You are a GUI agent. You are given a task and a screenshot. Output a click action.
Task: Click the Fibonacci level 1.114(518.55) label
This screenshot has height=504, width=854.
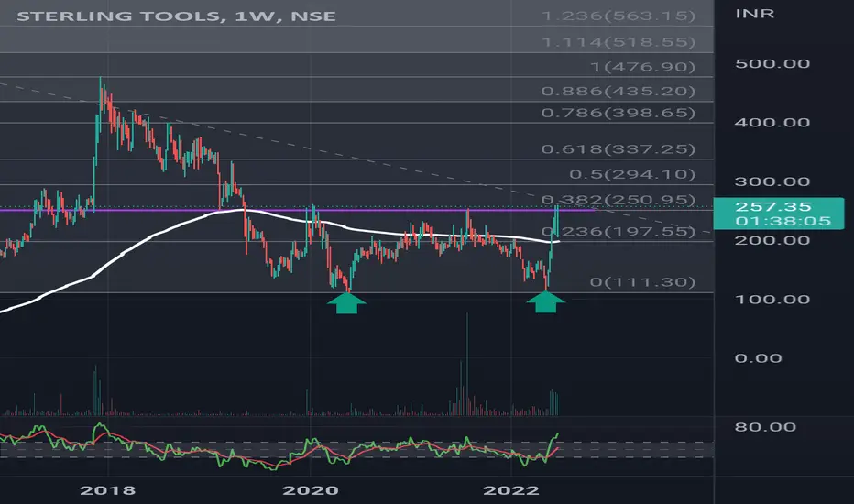pos(619,42)
